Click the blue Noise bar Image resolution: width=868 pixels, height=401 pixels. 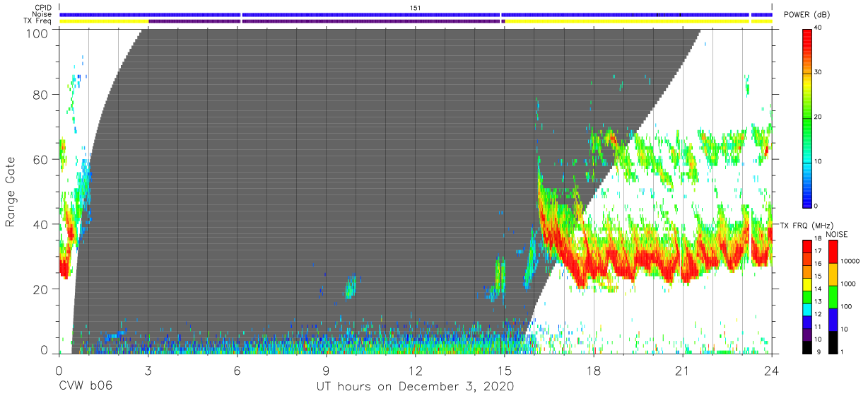click(415, 14)
